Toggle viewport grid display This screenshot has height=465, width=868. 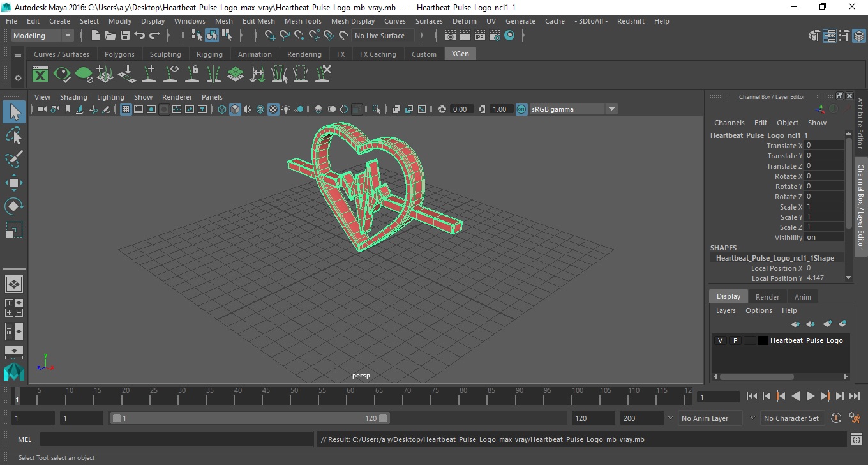[x=126, y=109]
